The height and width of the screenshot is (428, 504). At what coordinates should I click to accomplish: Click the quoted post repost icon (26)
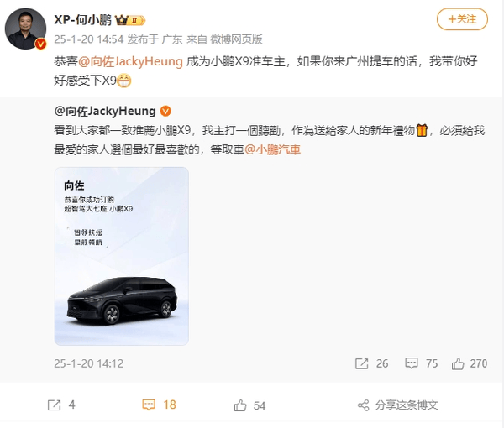tap(361, 363)
